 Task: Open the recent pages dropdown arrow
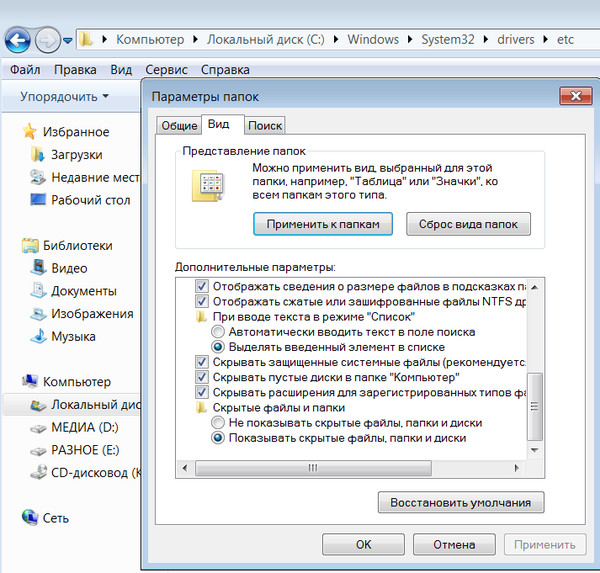click(68, 40)
